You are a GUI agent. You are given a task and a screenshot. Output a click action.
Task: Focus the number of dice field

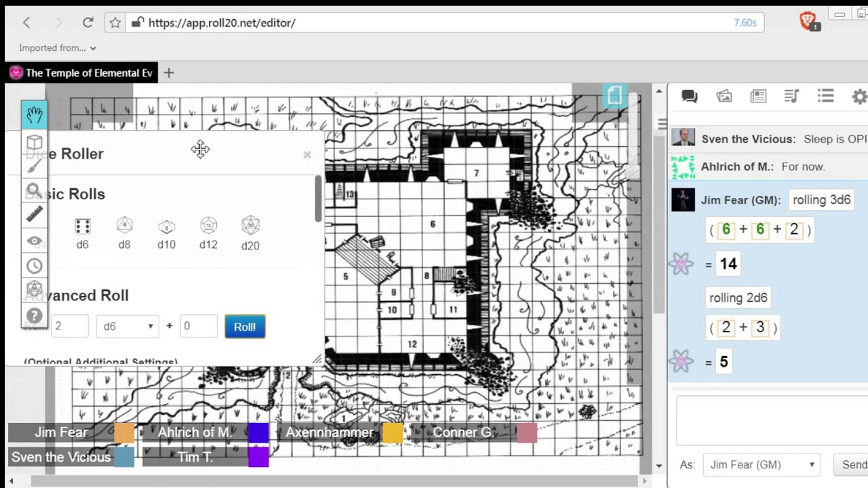click(68, 326)
